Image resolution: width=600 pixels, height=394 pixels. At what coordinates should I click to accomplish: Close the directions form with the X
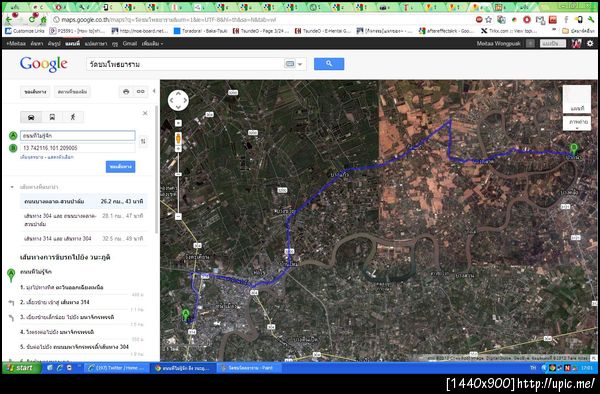click(x=145, y=113)
